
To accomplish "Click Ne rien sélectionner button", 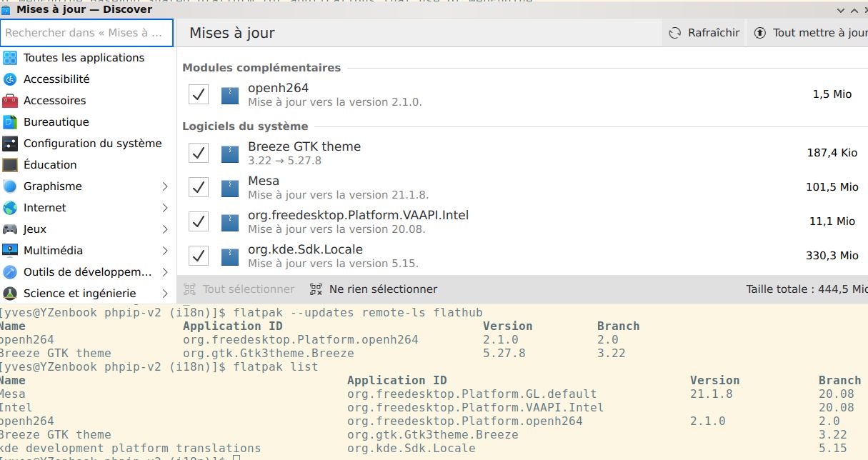I will tap(374, 289).
